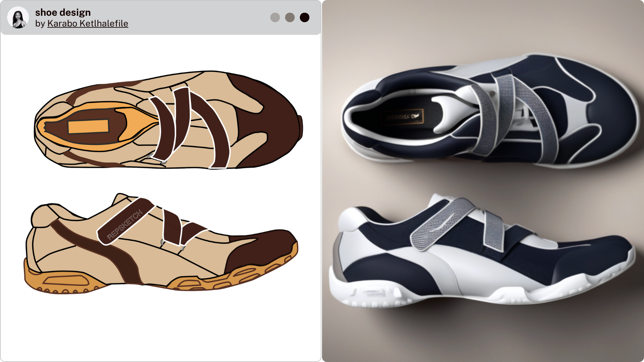
Task: Open the Karabo Ketlhalefile link
Action: click(x=87, y=23)
